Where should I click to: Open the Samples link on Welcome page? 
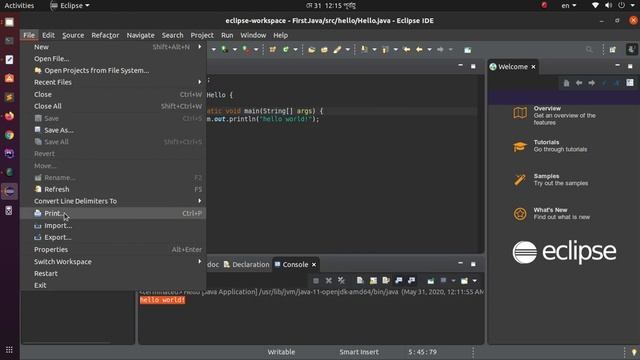(x=546, y=176)
